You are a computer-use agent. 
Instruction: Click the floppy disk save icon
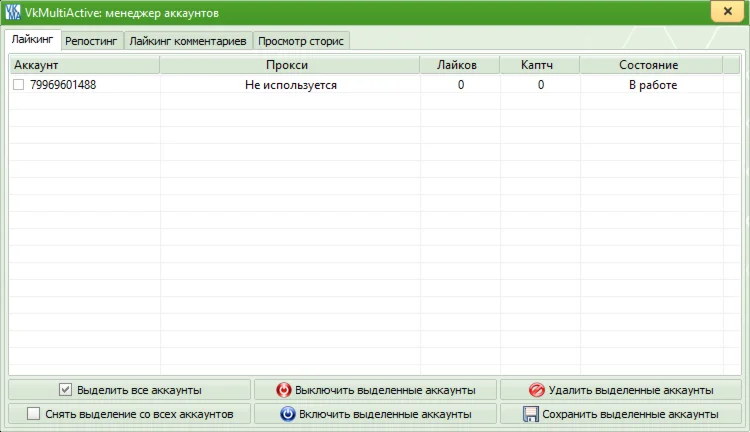pos(530,414)
